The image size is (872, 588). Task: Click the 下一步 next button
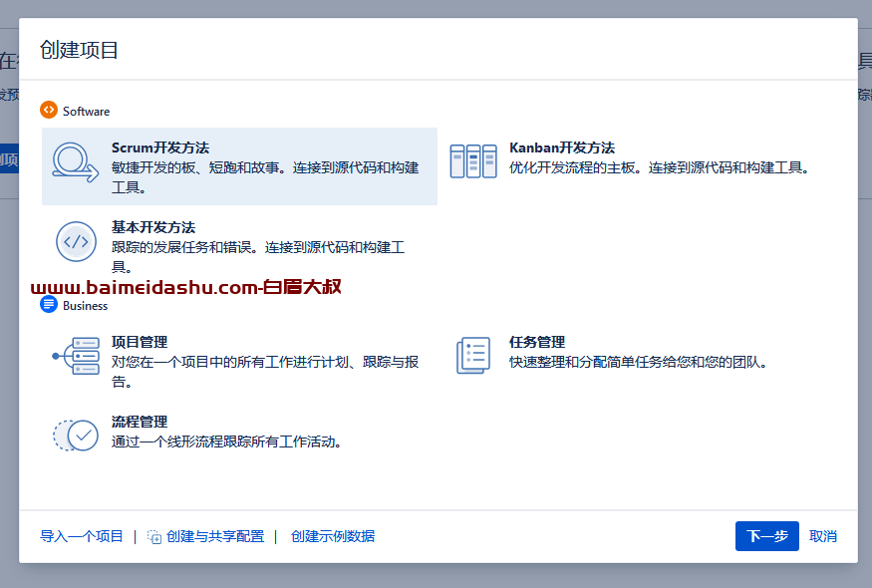pos(767,536)
